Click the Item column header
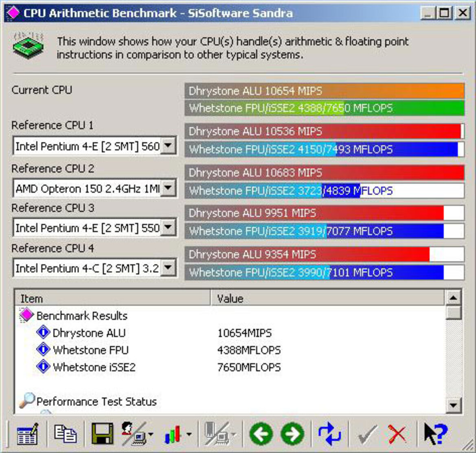The image size is (476, 453). (112, 298)
